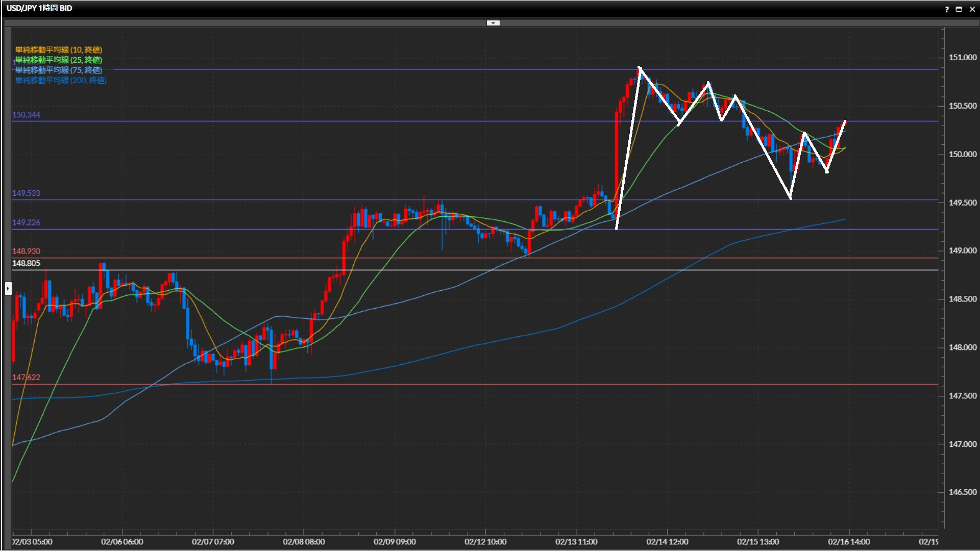Select the 75-period moving average label
This screenshot has height=551, width=980.
(59, 70)
